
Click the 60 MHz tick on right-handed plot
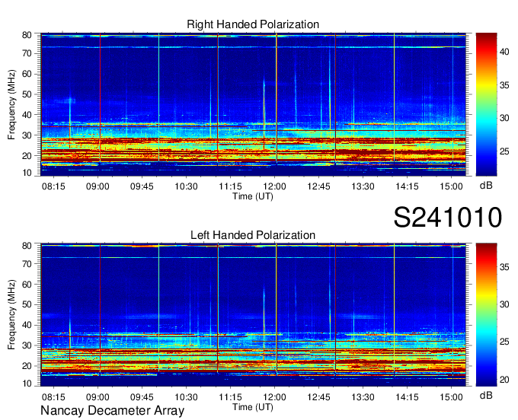(27, 74)
